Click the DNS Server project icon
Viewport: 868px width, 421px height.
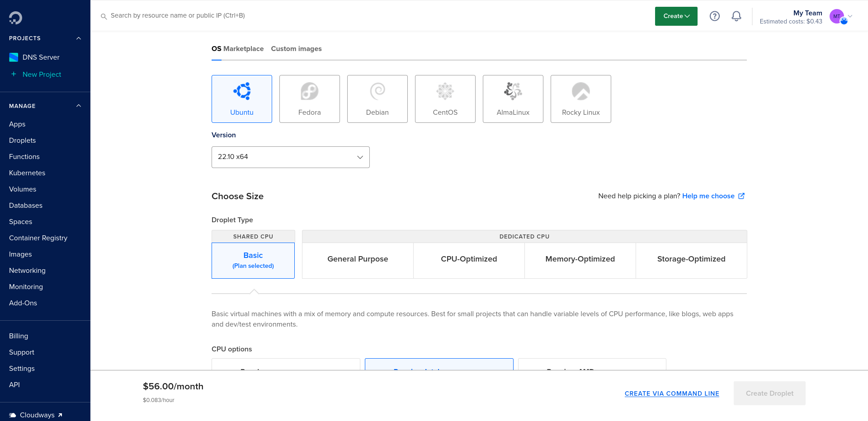tap(13, 57)
